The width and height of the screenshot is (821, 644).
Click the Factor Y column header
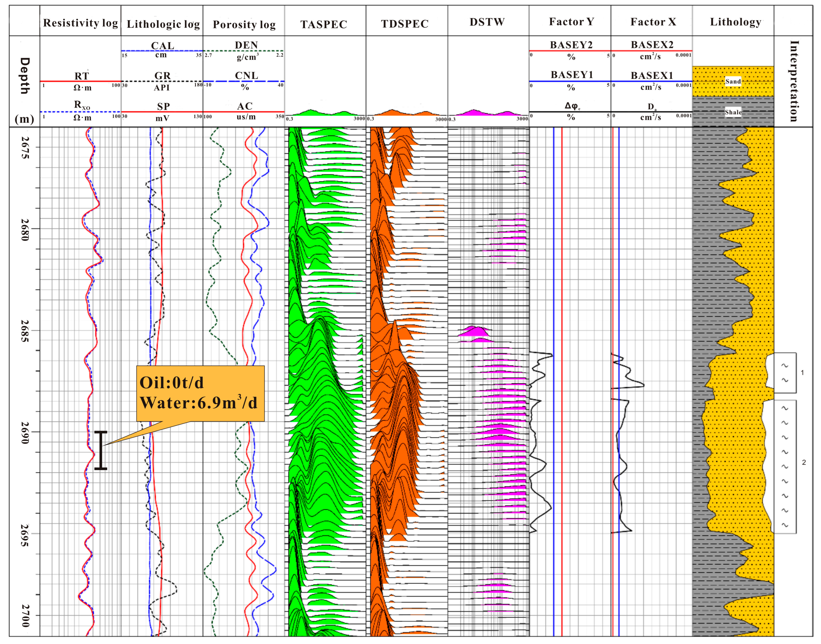(x=571, y=22)
